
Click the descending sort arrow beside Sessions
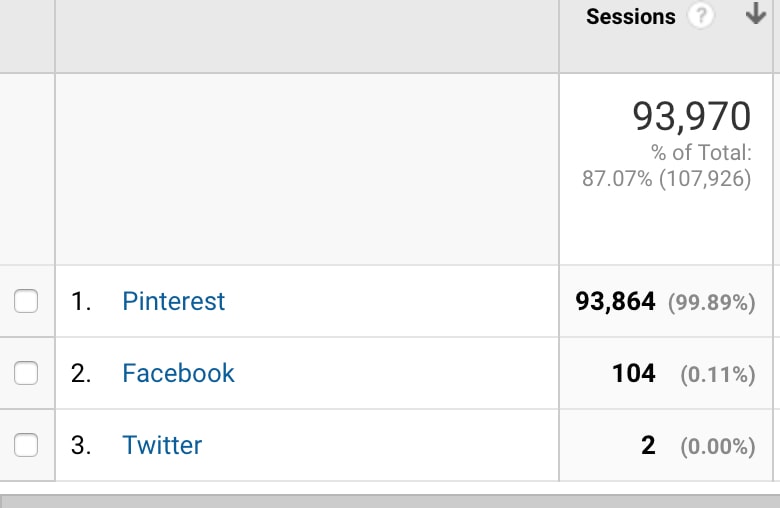pyautogui.click(x=756, y=13)
